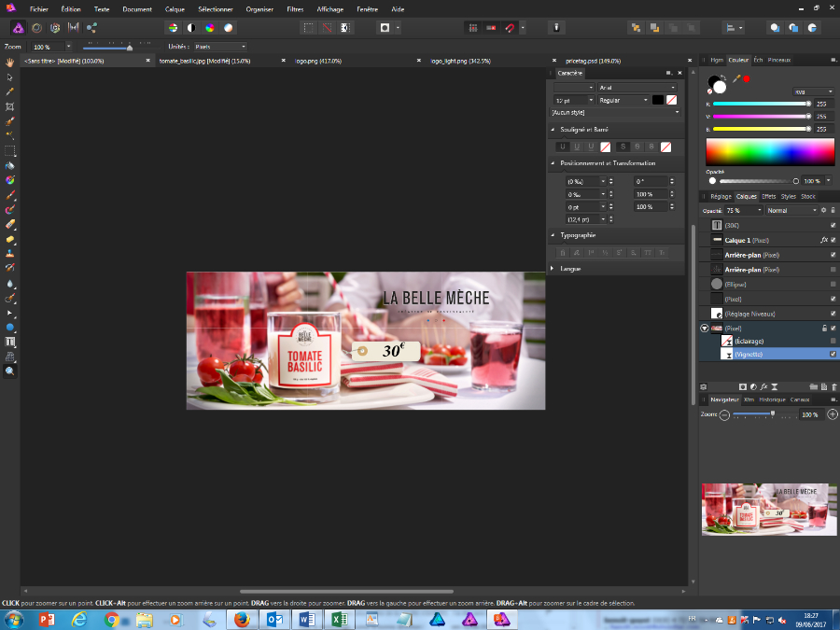This screenshot has height=630, width=840.
Task: Open the Calque menu
Action: pos(175,9)
